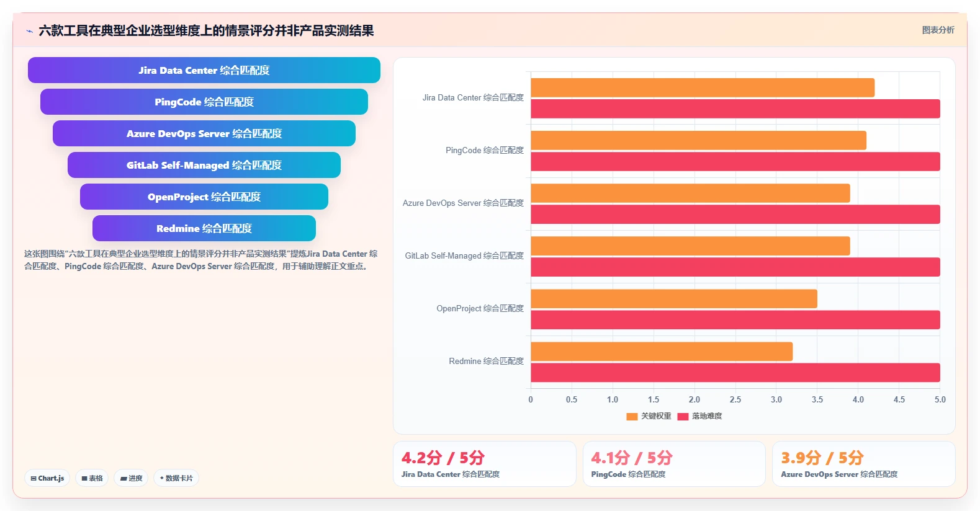Viewport: 980px width, 511px height.
Task: Click the red bar for Redmine
Action: 735,372
